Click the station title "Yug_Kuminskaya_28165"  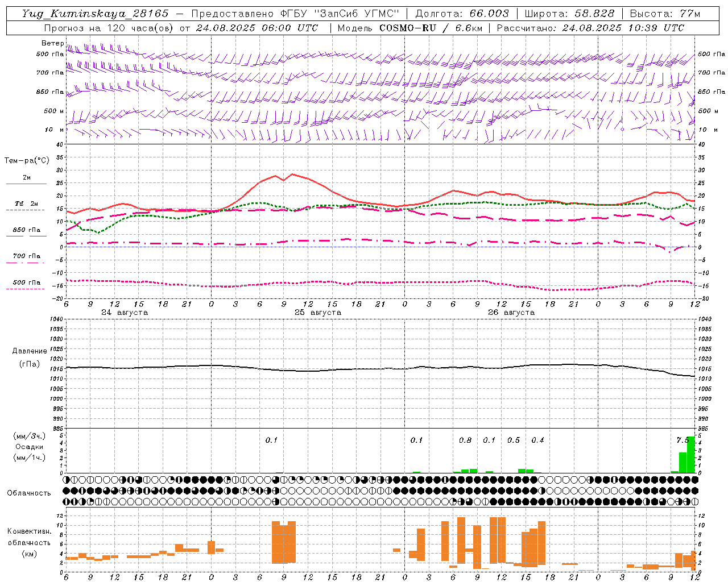point(95,14)
